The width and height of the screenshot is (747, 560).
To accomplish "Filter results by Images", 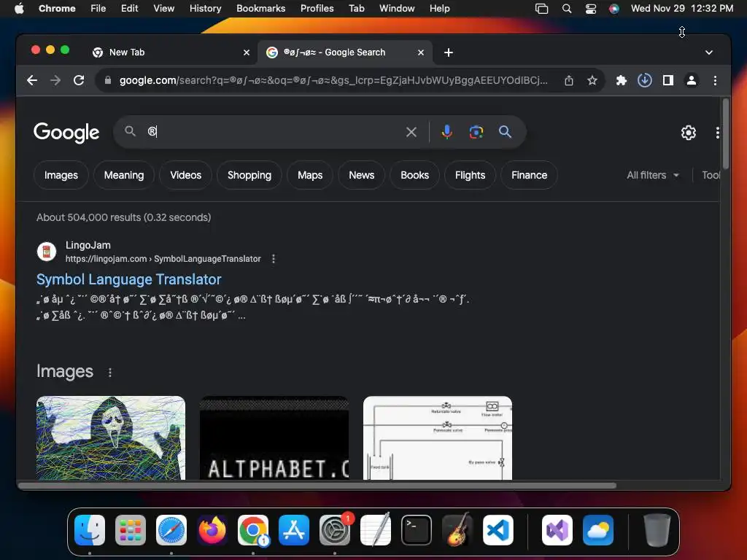I will (61, 175).
